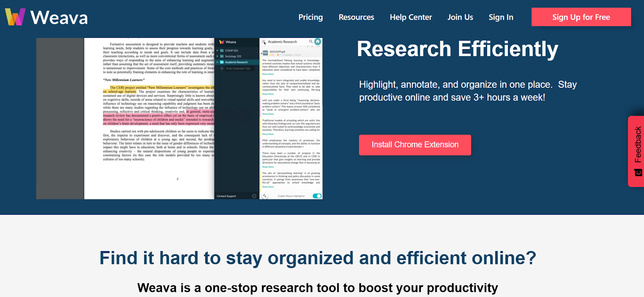Toggle the Enable Weava Highlighter switch
644x297 pixels.
click(x=317, y=196)
